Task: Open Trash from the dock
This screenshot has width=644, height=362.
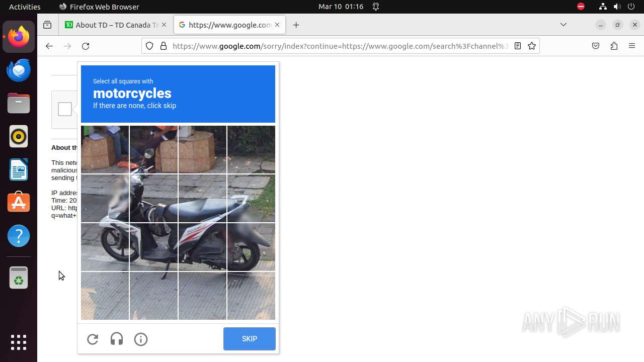Action: coord(19,278)
